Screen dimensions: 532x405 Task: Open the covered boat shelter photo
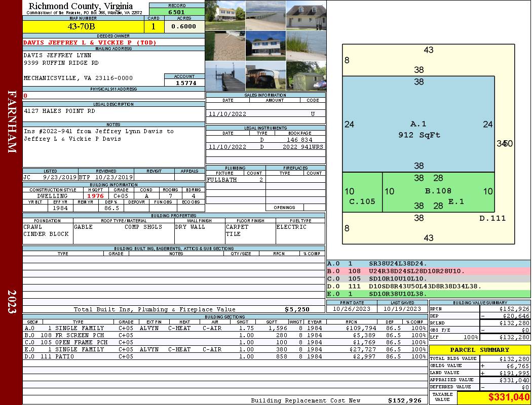point(265,76)
